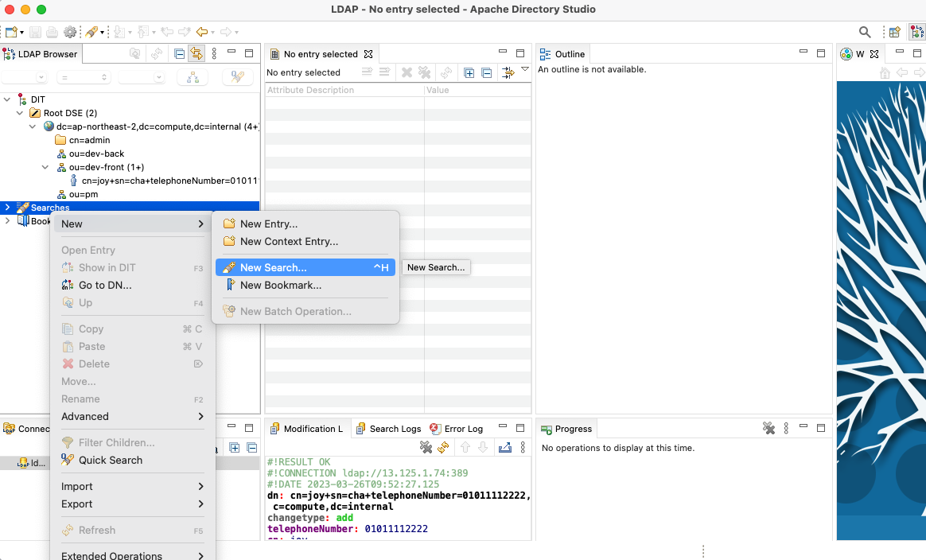Select the cn=admin entry
Viewport: 926px width, 560px height.
pos(89,140)
